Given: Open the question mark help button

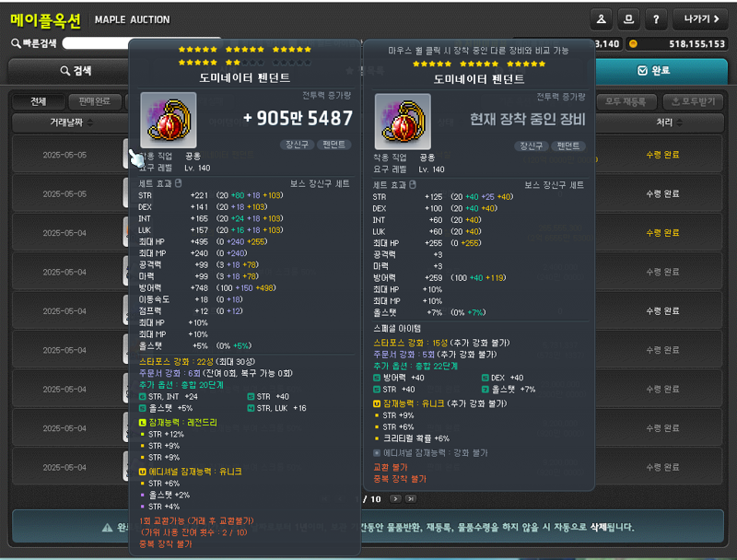Looking at the screenshot, I should (x=656, y=19).
